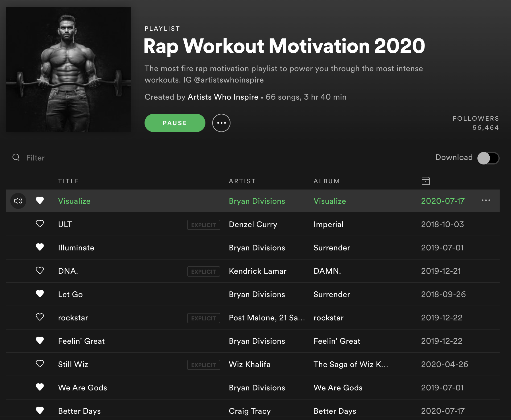
Task: Unlike the song Better Days
Action: [x=40, y=411]
